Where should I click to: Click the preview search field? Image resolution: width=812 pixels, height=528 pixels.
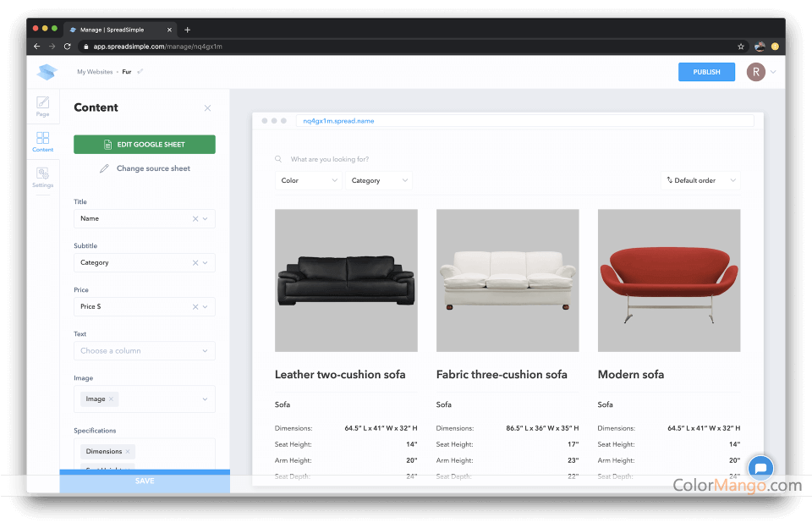click(330, 159)
